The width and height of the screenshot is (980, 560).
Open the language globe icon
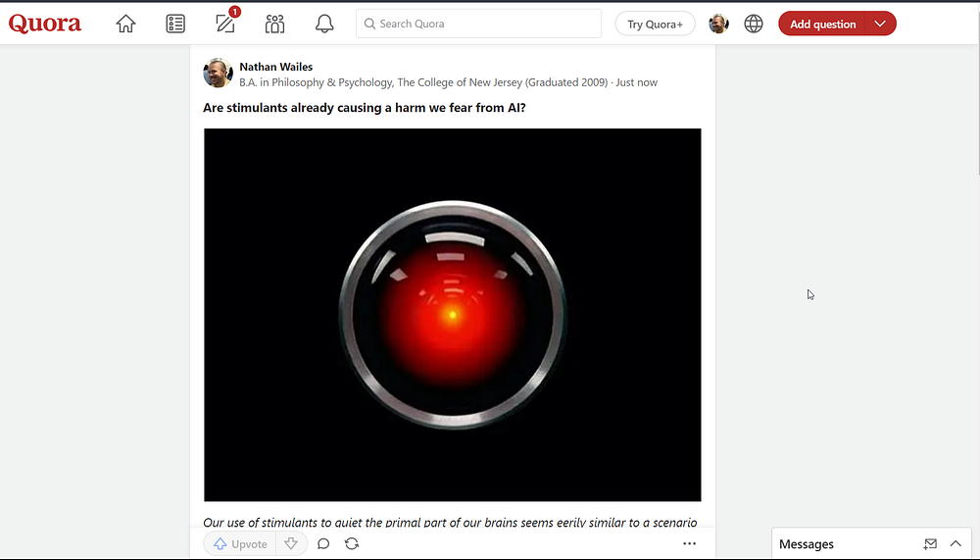pos(754,24)
